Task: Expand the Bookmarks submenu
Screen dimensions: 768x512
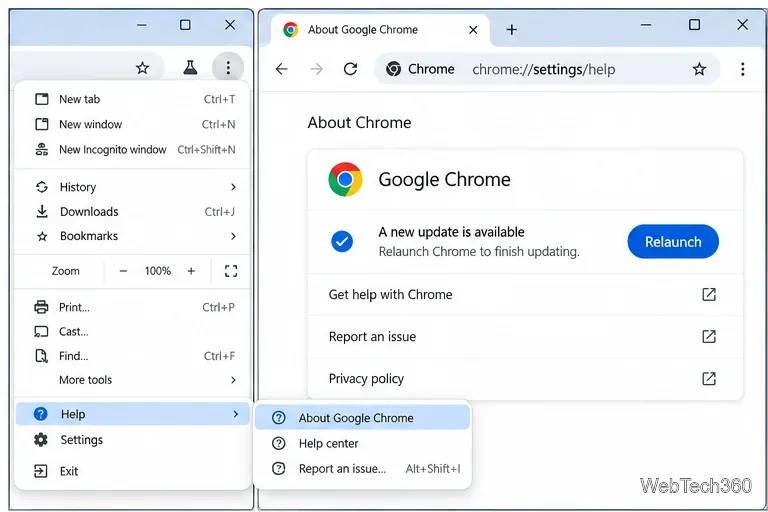Action: point(133,236)
